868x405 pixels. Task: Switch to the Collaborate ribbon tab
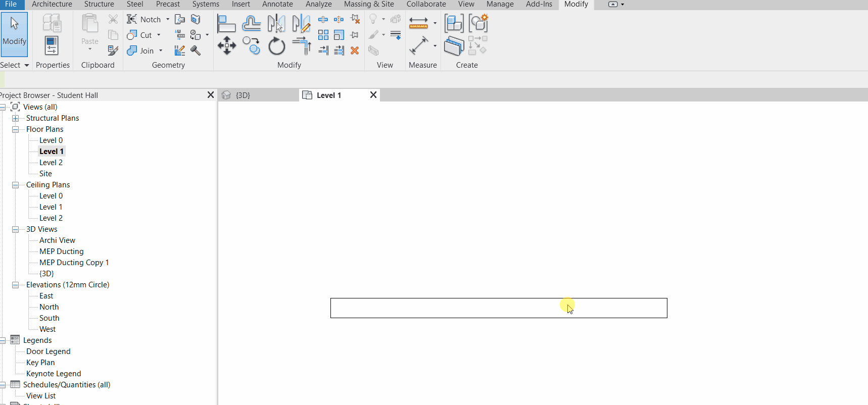coord(426,4)
